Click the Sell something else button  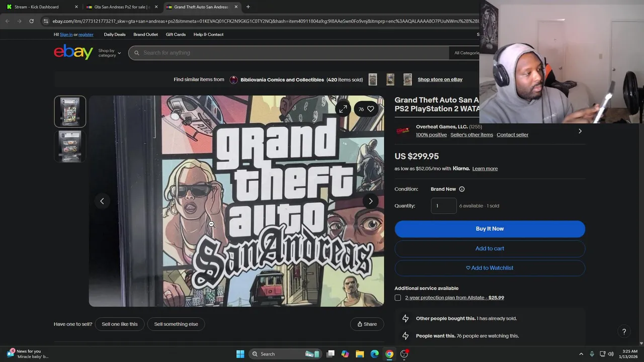click(x=176, y=324)
